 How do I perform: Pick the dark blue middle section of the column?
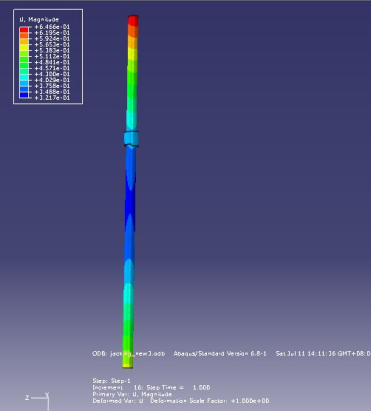coord(130,203)
